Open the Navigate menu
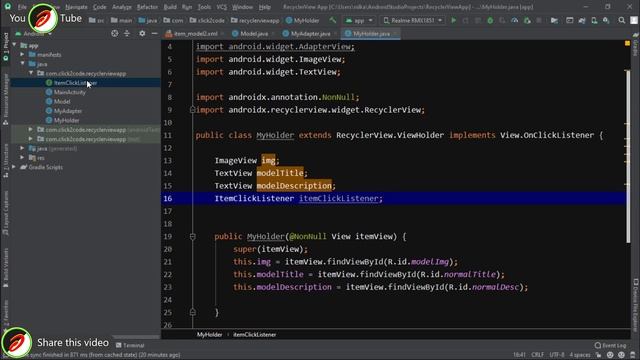The width and height of the screenshot is (640, 360). pyautogui.click(x=76, y=7)
